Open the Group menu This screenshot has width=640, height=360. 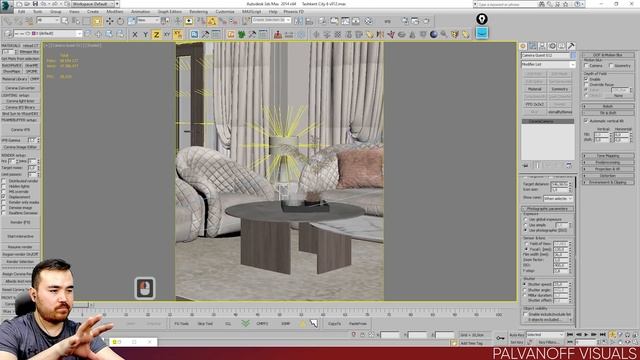56,12
